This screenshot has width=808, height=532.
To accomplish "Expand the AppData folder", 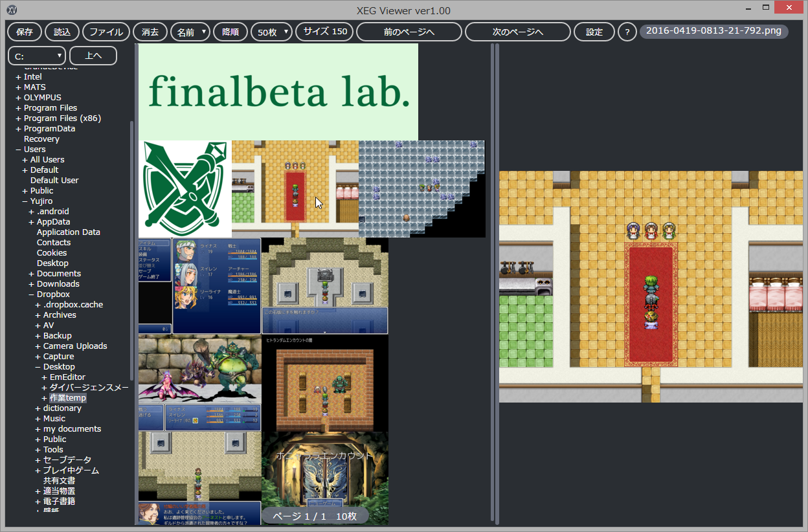I will click(x=32, y=222).
